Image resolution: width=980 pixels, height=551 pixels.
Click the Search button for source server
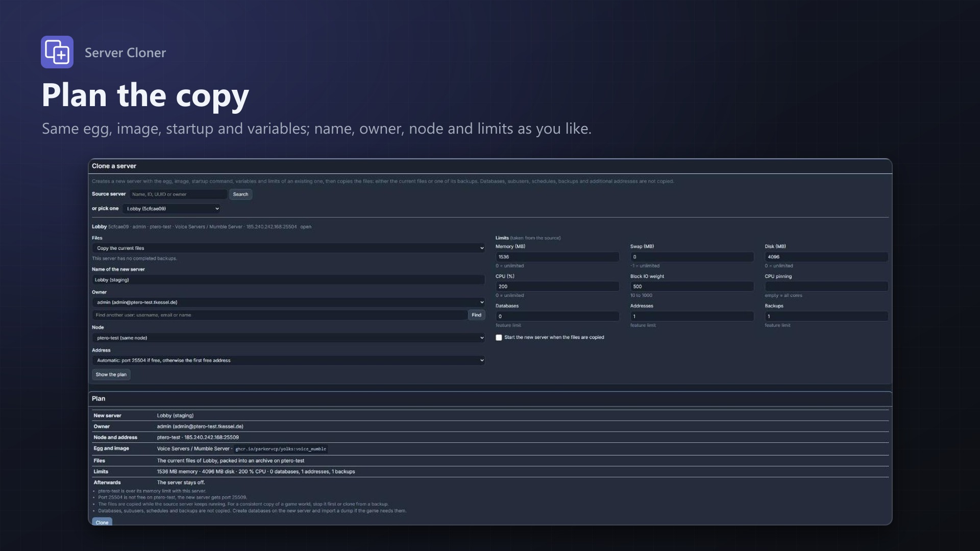[240, 194]
